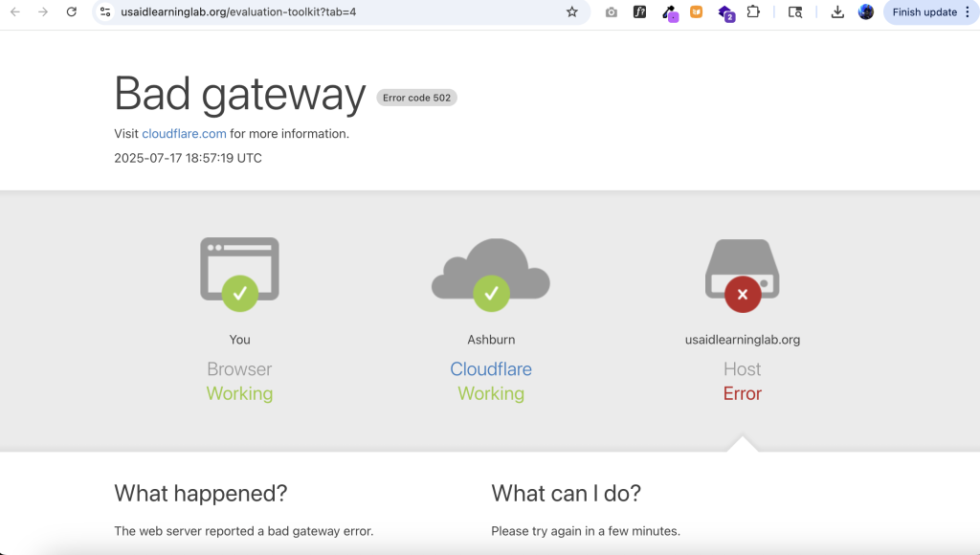Click the Browser label under You
The image size is (980, 555).
click(239, 369)
